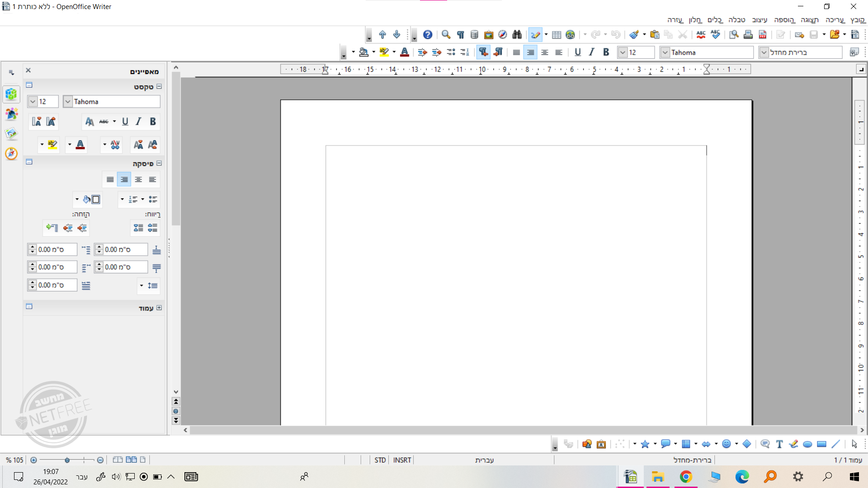This screenshot has height=488, width=868.
Task: Expand the עמוד section in sidebar
Action: pyautogui.click(x=159, y=308)
